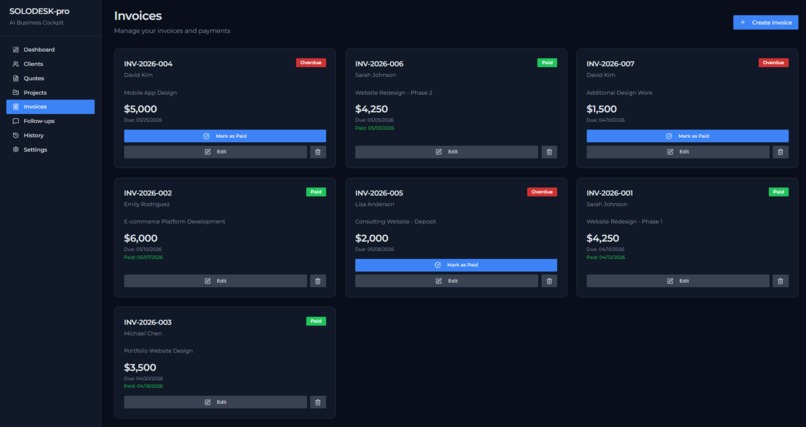Delete invoice INV-2026-001 with trash icon
The height and width of the screenshot is (427, 806).
(x=780, y=281)
